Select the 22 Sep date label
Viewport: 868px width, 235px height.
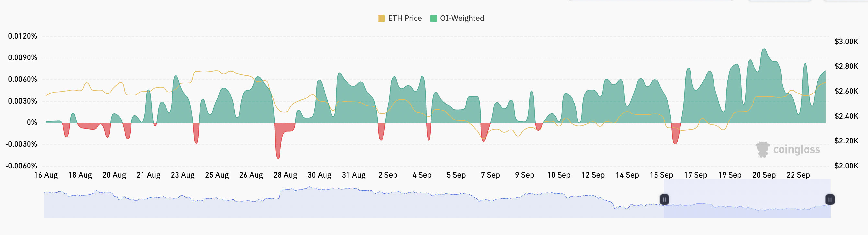(x=798, y=175)
